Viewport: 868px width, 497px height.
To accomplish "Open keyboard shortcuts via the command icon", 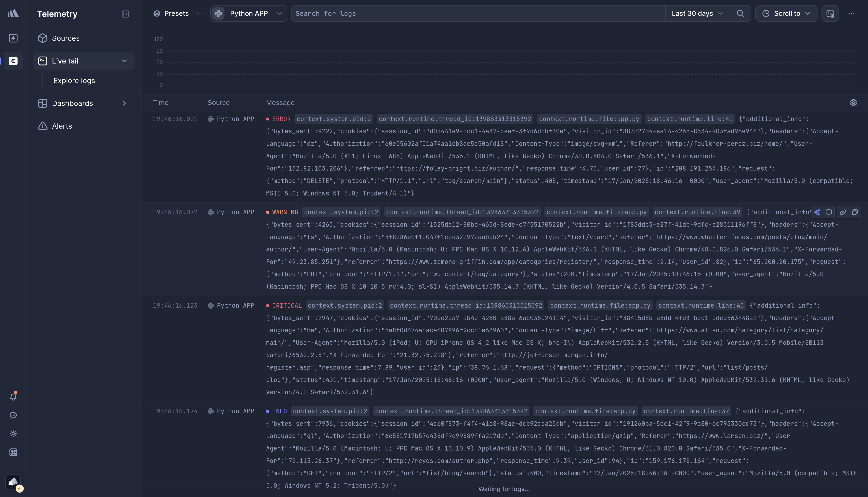I will (x=13, y=452).
